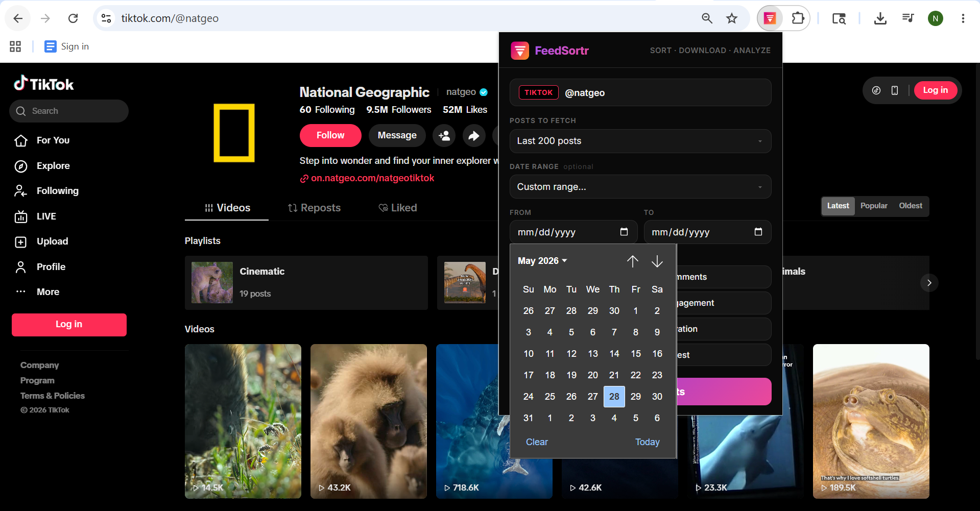Expand the Date Range Custom range dropdown
980x511 pixels.
coord(640,187)
